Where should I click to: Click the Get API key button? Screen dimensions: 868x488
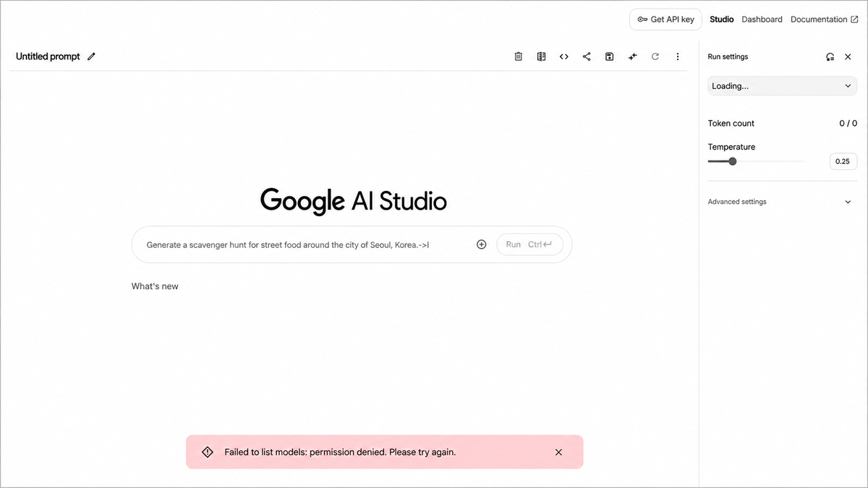[665, 20]
